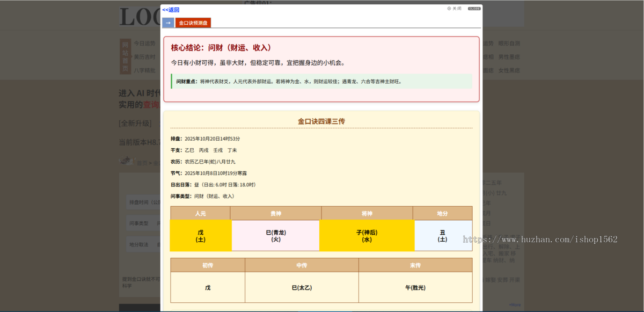Click the 农历 value 农历乙巳年(蛇)八月廿九

pyautogui.click(x=210, y=162)
